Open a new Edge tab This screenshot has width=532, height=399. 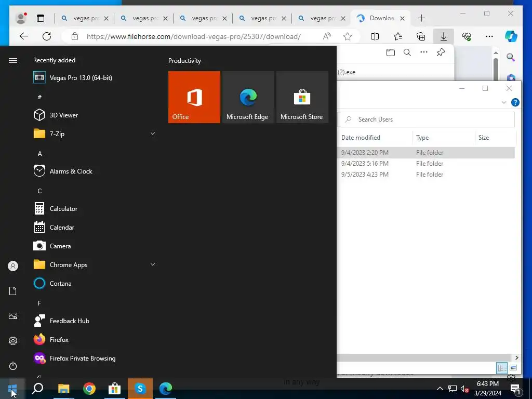[x=421, y=18]
